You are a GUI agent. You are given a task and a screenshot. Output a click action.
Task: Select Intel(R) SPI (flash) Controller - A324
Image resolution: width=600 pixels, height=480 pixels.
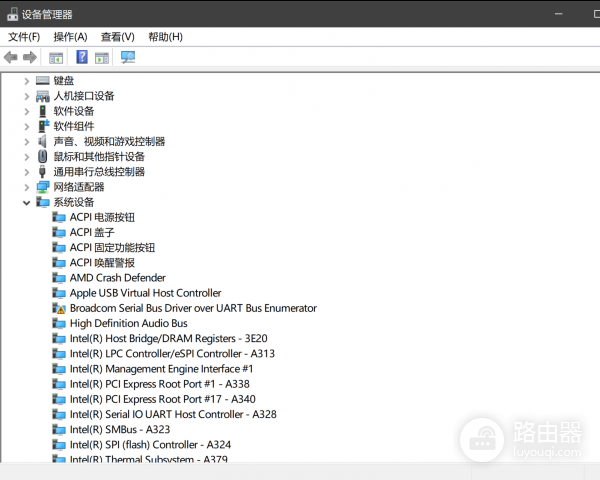pyautogui.click(x=150, y=445)
